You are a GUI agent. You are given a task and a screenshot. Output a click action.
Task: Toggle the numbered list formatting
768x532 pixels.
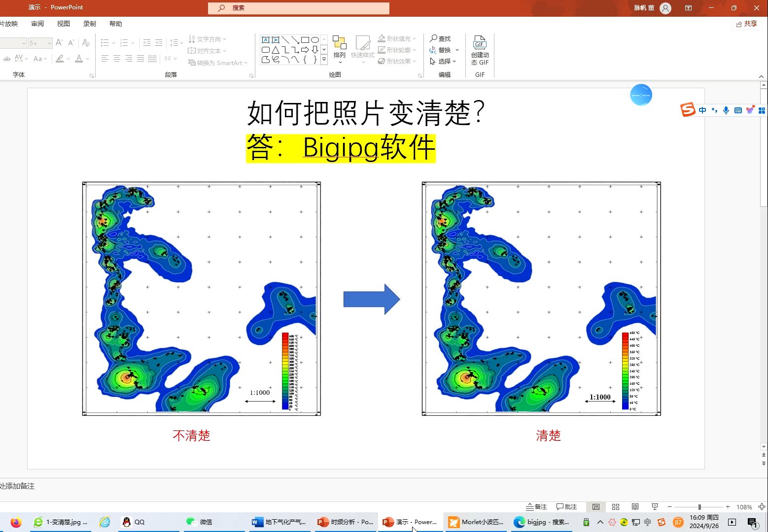[x=124, y=43]
